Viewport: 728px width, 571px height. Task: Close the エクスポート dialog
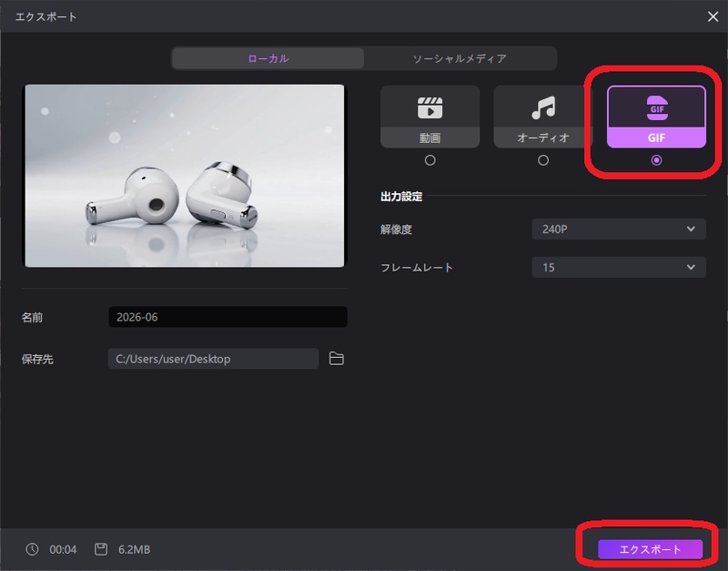click(x=713, y=16)
